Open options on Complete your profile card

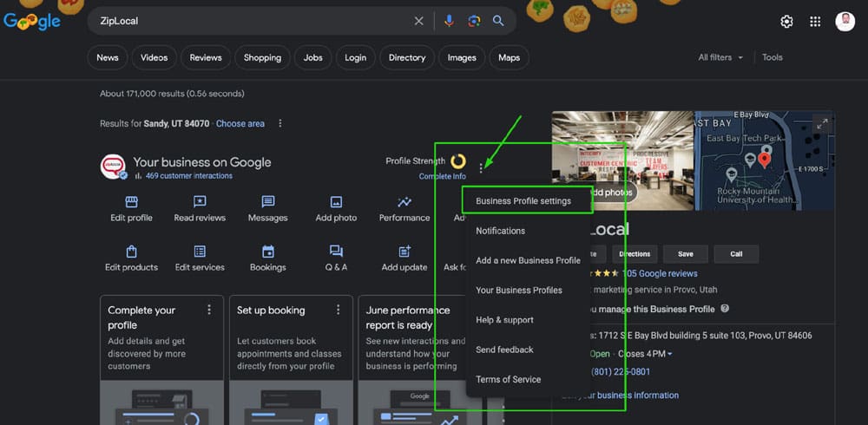click(208, 310)
